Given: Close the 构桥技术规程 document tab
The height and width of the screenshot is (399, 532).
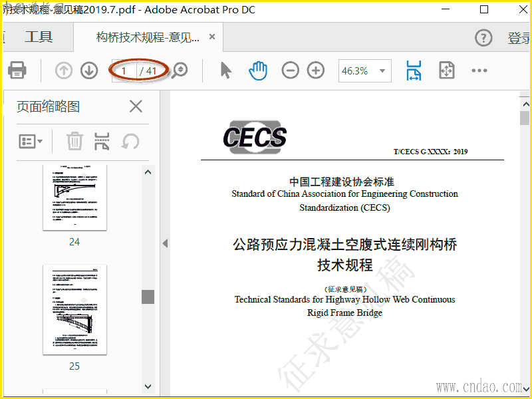Looking at the screenshot, I should pos(212,37).
